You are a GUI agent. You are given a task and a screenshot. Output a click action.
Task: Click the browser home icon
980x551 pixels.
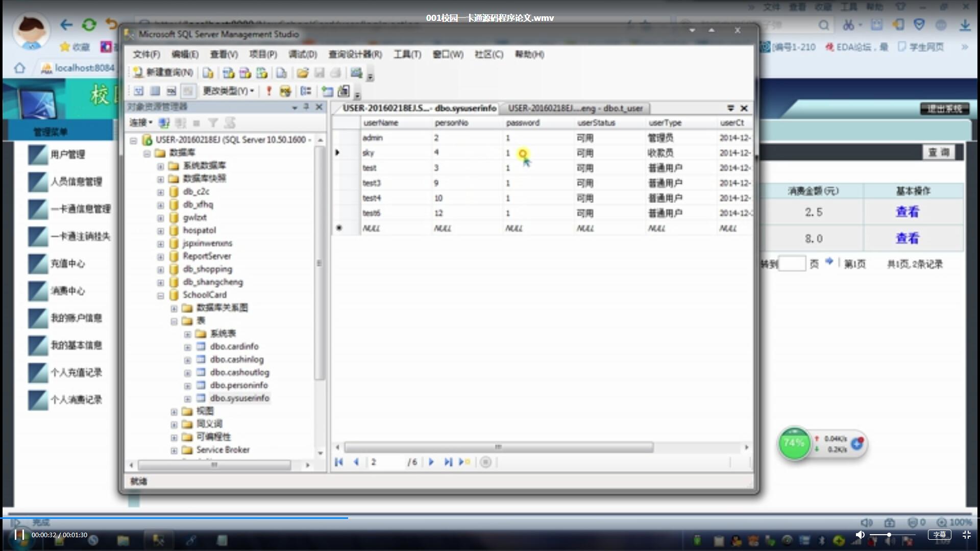tap(19, 68)
